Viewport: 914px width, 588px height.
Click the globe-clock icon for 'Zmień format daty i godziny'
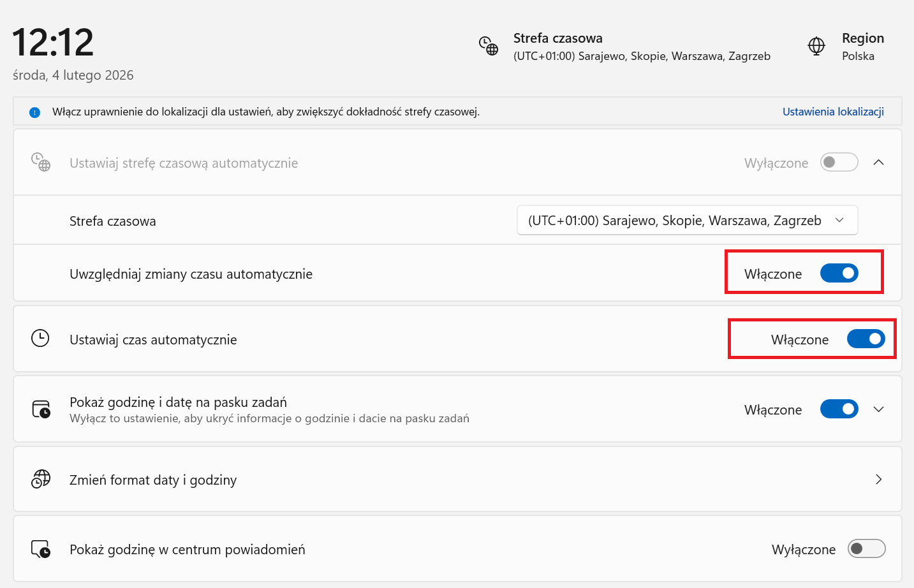(41, 479)
